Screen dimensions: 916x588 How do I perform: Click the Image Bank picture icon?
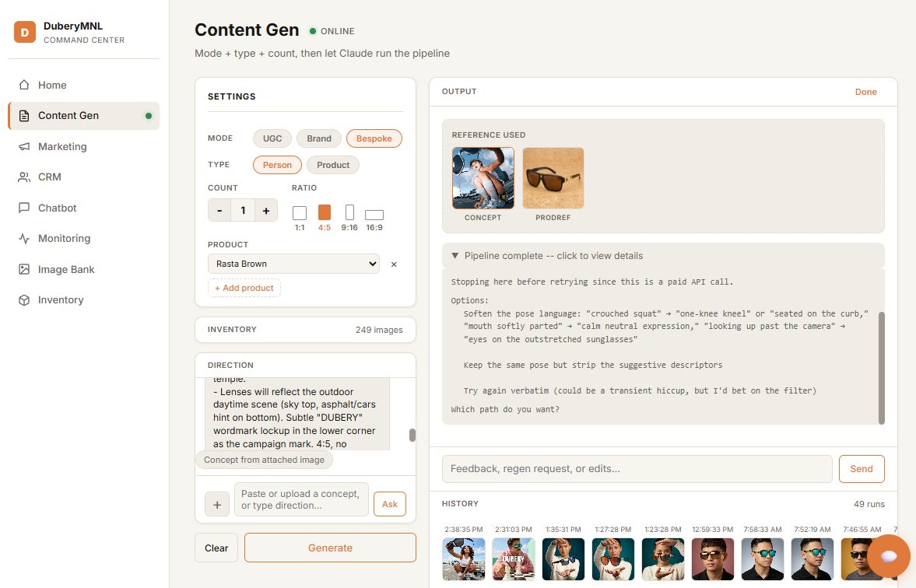24,269
